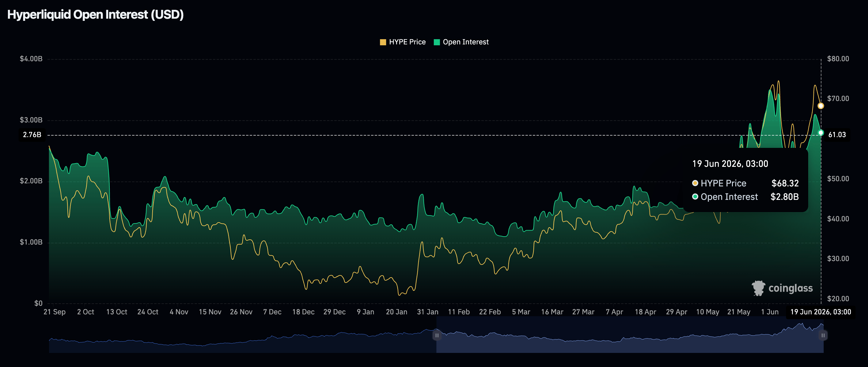The height and width of the screenshot is (367, 868).
Task: Click the 20 Jan date label
Action: tap(396, 312)
